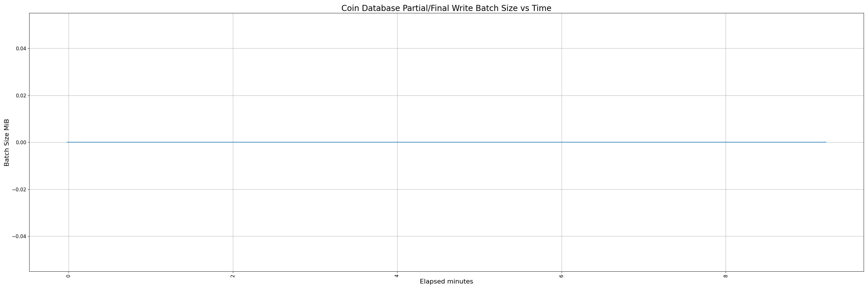Screen dimensions: 868x289
Task: Click grid intersection at 4 minutes and 0.04
Action: tap(397, 49)
